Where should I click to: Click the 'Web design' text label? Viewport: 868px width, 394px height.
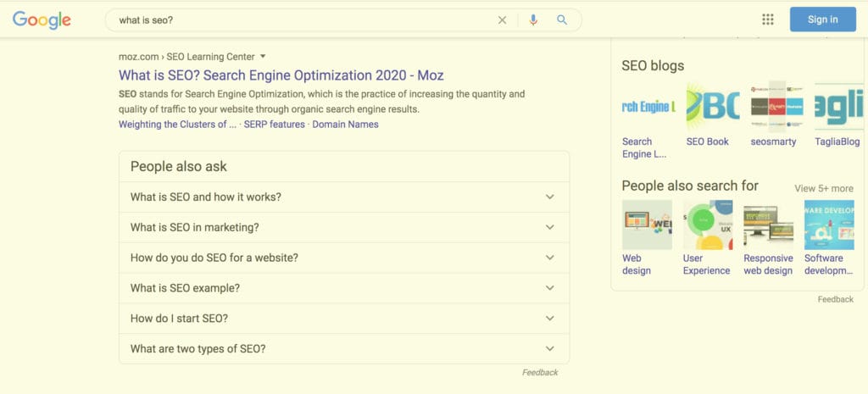click(x=636, y=264)
